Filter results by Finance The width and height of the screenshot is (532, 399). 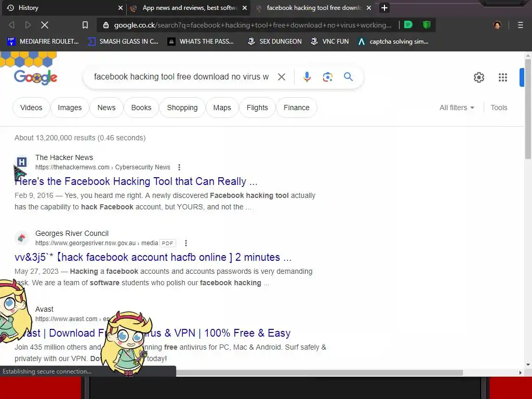[x=297, y=108]
